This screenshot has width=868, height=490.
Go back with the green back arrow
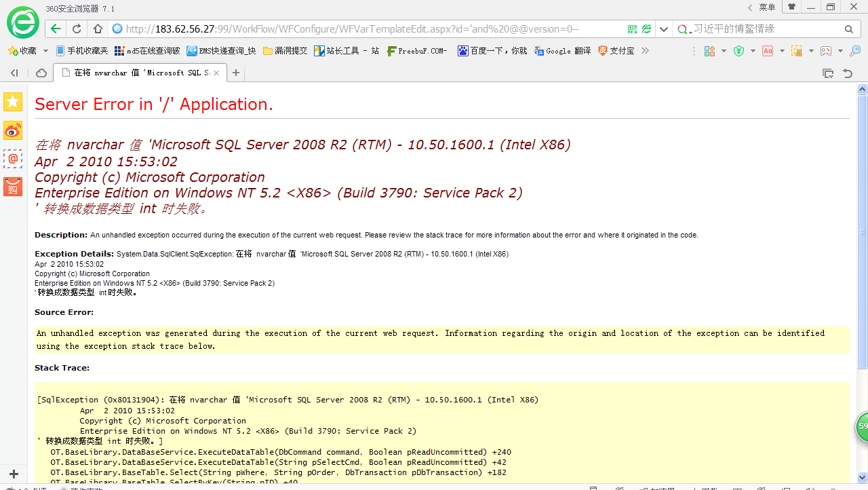[x=56, y=29]
